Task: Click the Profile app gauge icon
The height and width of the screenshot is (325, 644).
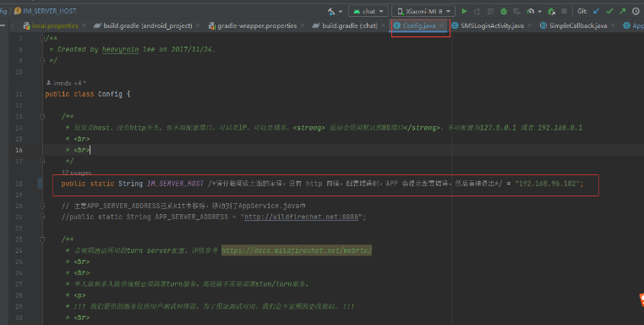Action: coord(531,11)
